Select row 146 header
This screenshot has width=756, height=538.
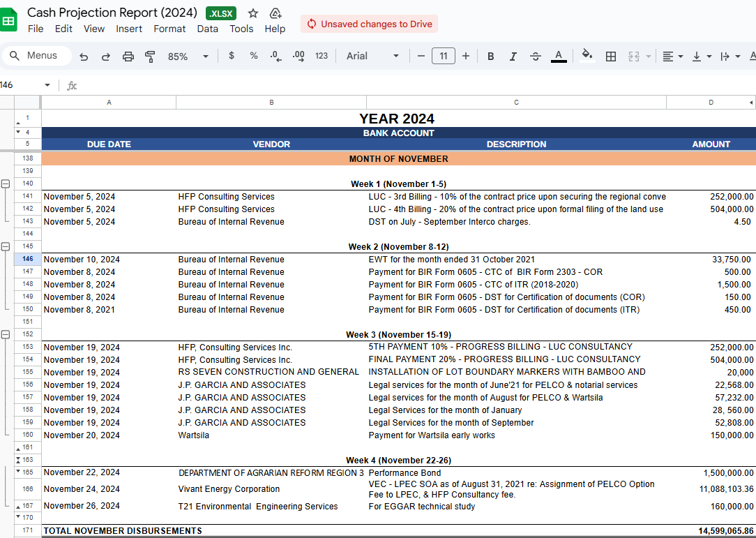(28, 259)
